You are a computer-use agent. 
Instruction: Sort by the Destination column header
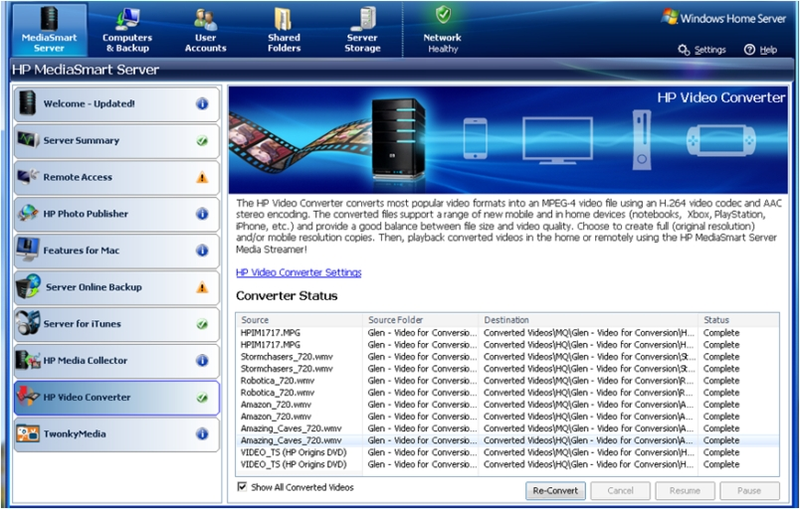589,320
